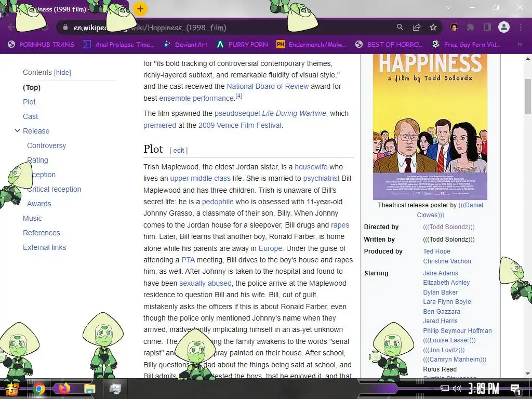The width and height of the screenshot is (532, 399).
Task: Click the avatar extension icon next to the star
Action: [454, 27]
